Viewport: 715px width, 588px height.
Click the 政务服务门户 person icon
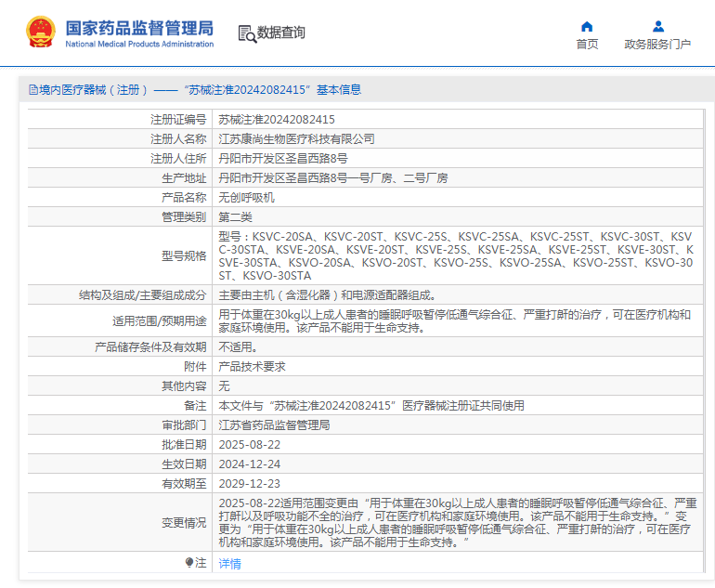coord(657,26)
